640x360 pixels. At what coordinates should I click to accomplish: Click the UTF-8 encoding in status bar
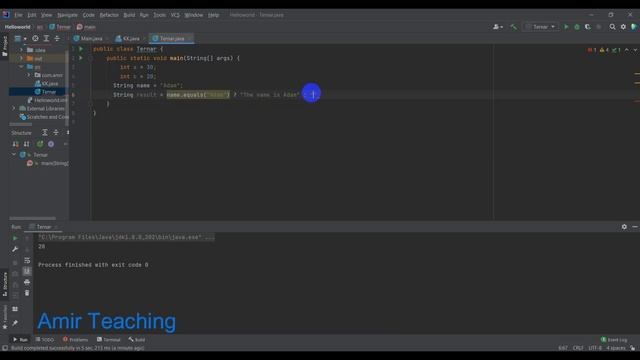[595, 348]
